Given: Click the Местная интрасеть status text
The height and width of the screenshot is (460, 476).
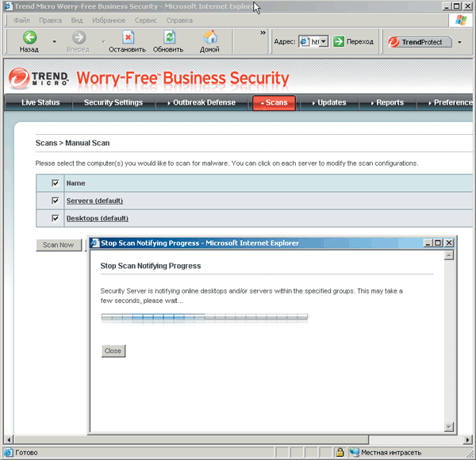Looking at the screenshot, I should pyautogui.click(x=391, y=452).
